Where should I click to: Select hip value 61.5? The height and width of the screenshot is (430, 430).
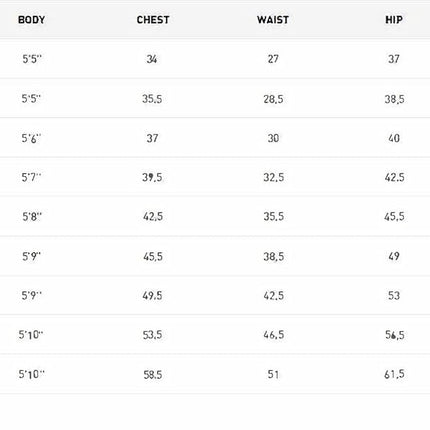[394, 374]
